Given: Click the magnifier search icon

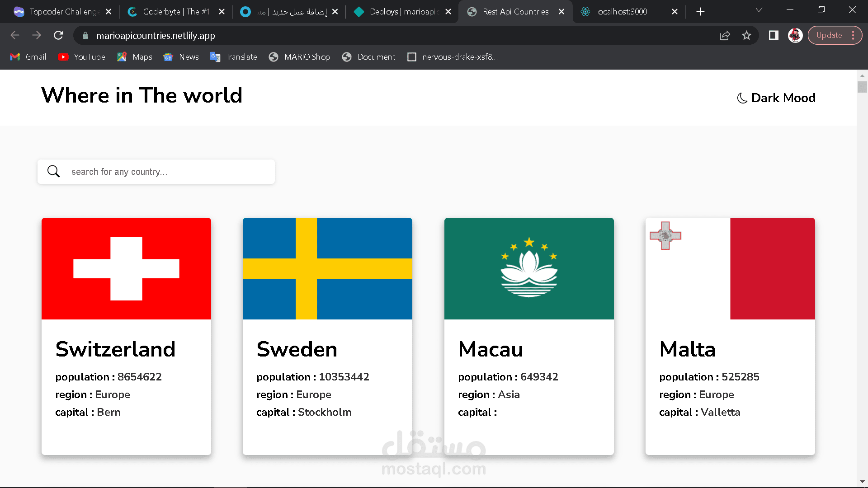Looking at the screenshot, I should click(53, 171).
